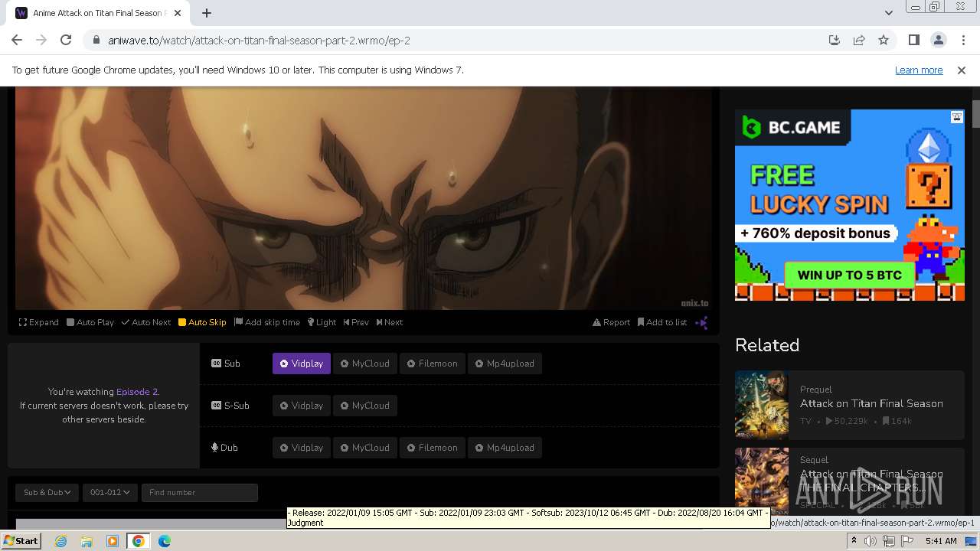
Task: Switch to Chrome in the taskbar
Action: tap(138, 541)
